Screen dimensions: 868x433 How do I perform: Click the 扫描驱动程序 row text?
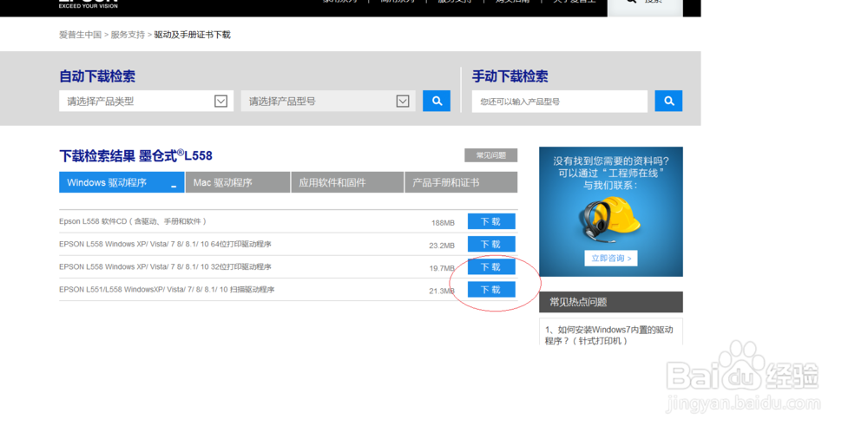point(167,290)
